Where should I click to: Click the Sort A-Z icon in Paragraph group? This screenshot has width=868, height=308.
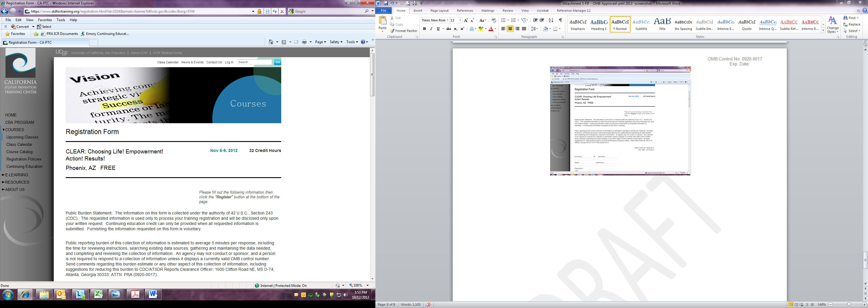551,20
